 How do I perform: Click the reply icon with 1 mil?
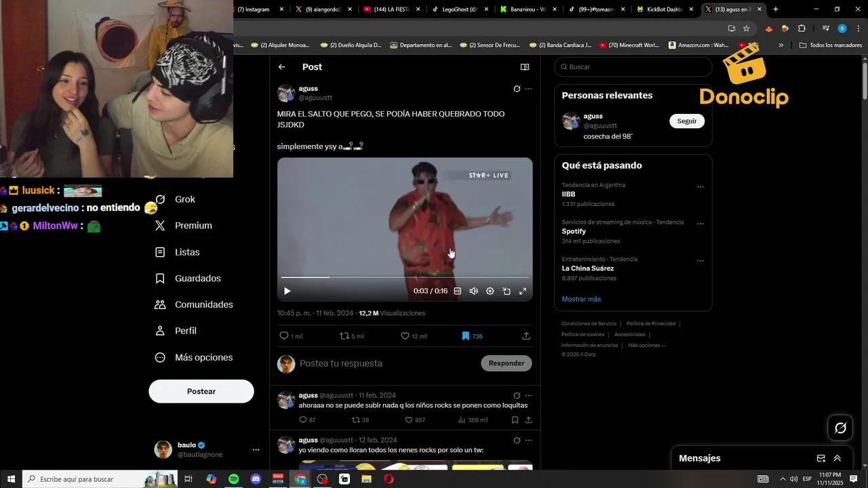tap(284, 335)
